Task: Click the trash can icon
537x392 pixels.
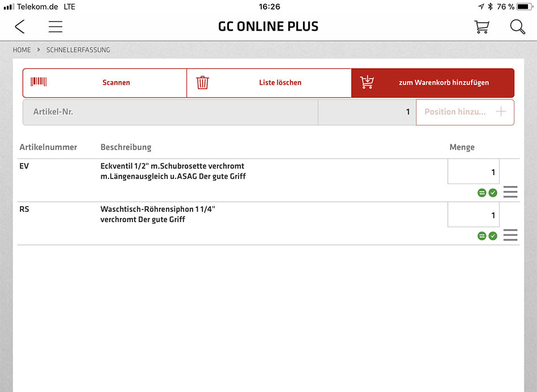Action: point(202,82)
